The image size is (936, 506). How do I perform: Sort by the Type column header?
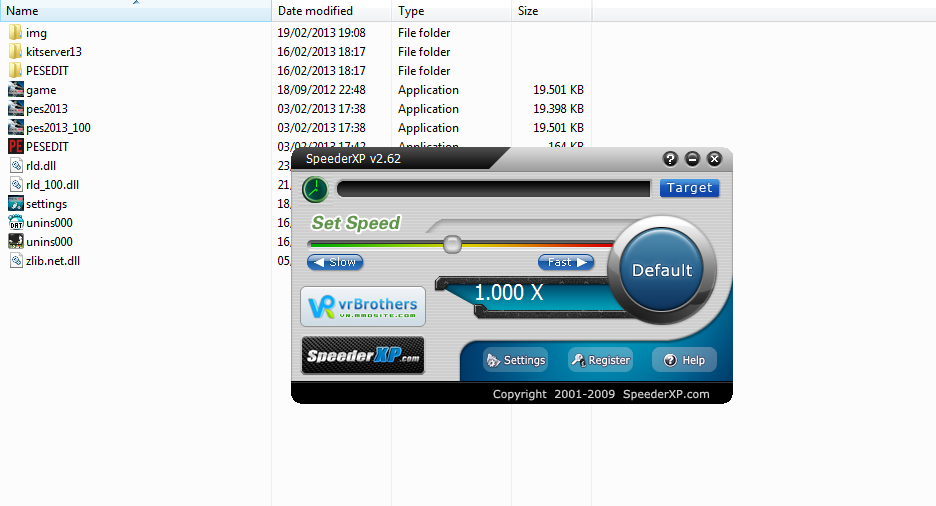[x=451, y=11]
